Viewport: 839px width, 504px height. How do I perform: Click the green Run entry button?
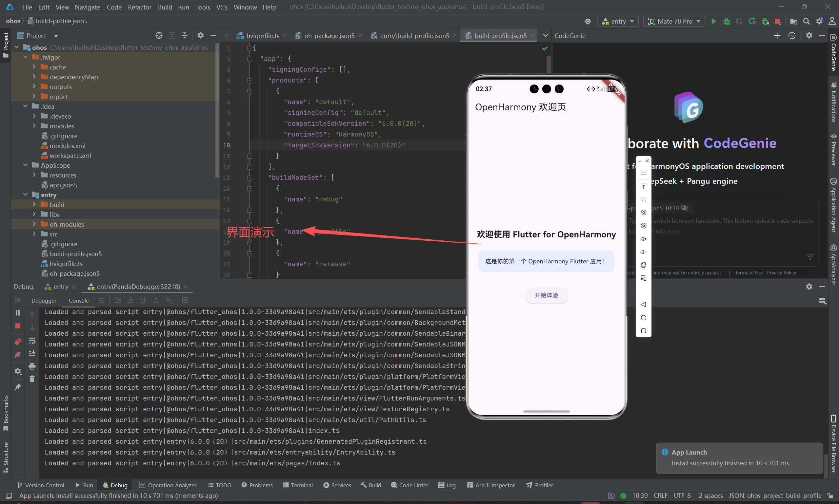pyautogui.click(x=713, y=21)
